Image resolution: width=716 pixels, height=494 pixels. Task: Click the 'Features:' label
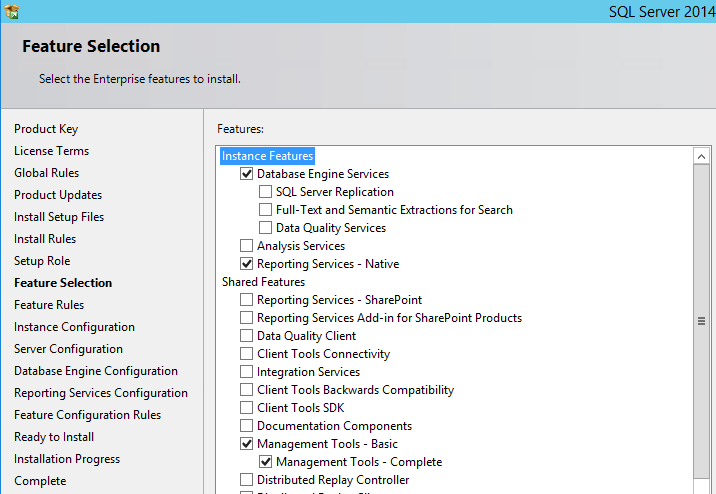click(241, 129)
